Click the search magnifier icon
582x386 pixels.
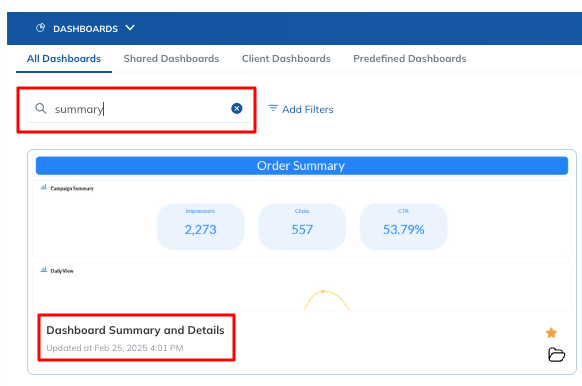pos(40,108)
